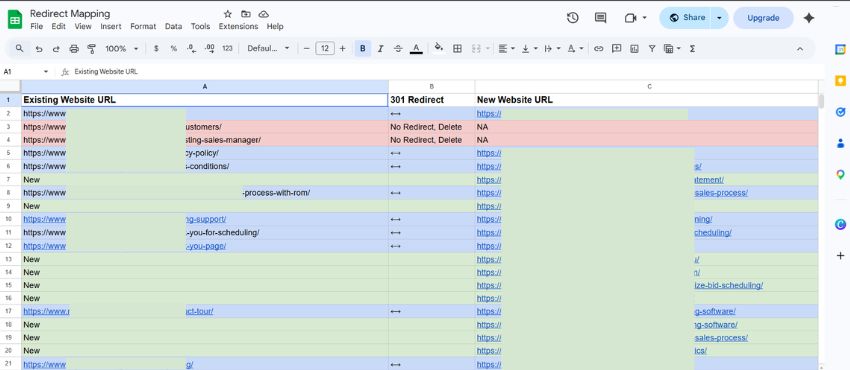Open the Edit menu

point(59,27)
